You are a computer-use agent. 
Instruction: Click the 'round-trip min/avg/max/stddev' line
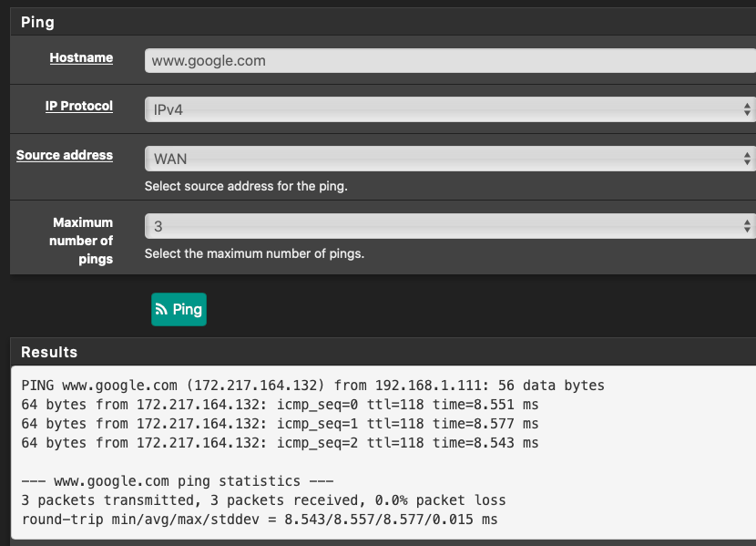point(260,520)
